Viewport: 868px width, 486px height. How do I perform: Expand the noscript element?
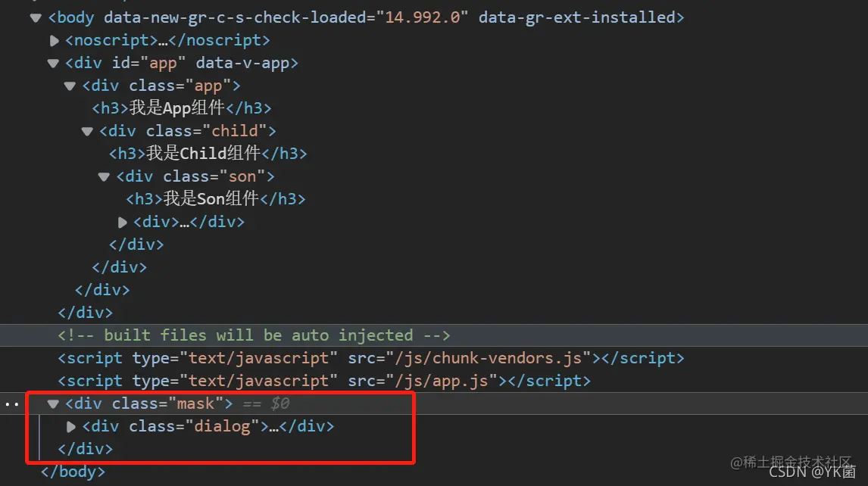pos(54,40)
